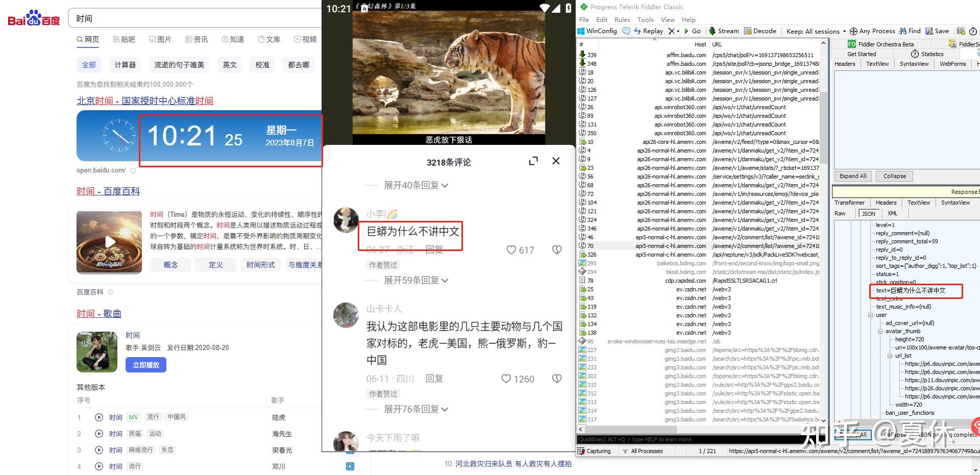Switch to the WebForms inspector tab
The height and width of the screenshot is (475, 980).
pos(952,64)
